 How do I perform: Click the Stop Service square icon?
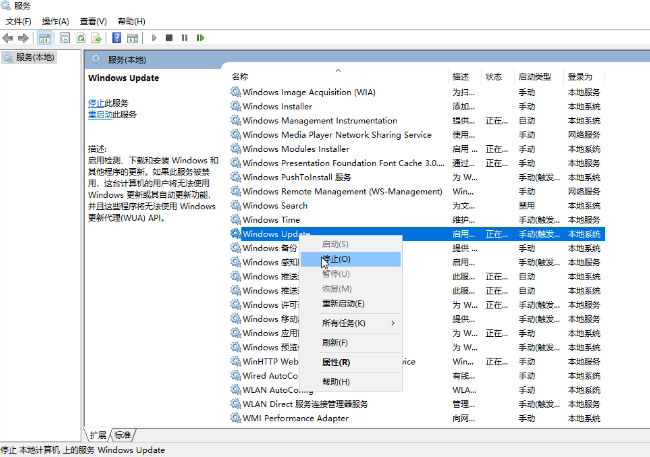point(169,38)
